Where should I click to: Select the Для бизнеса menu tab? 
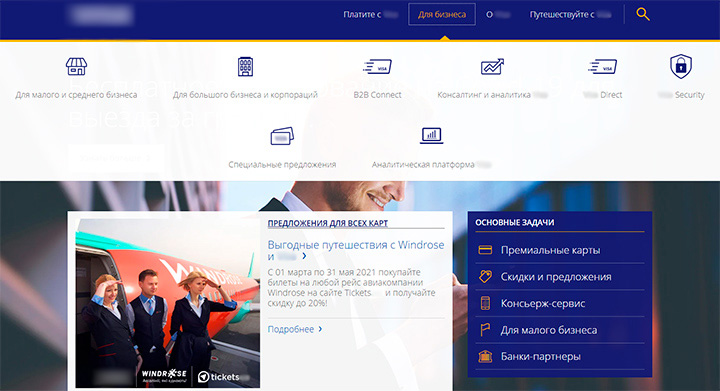click(x=442, y=15)
